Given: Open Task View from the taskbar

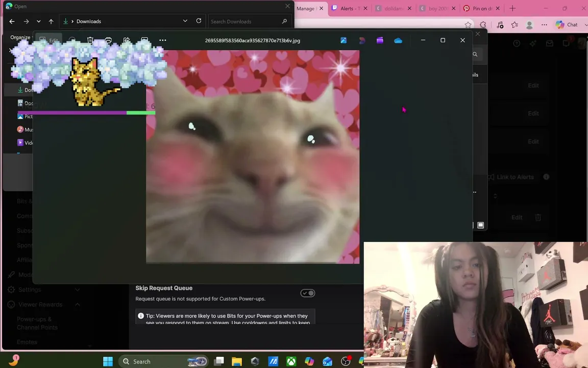Looking at the screenshot, I should point(219,361).
